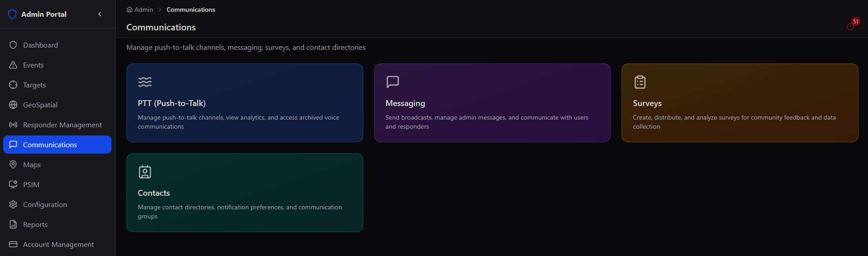Viewport: 868px width, 256px height.
Task: Open the Messaging card title
Action: (x=405, y=103)
